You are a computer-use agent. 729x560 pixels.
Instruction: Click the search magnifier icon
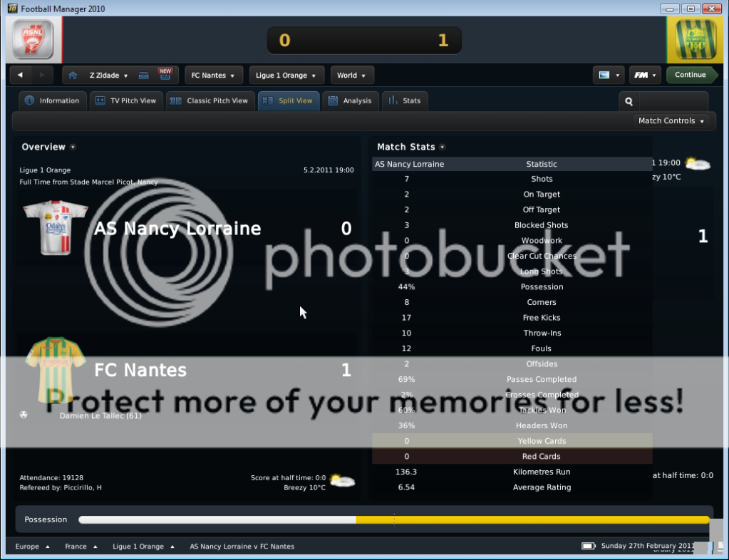629,101
